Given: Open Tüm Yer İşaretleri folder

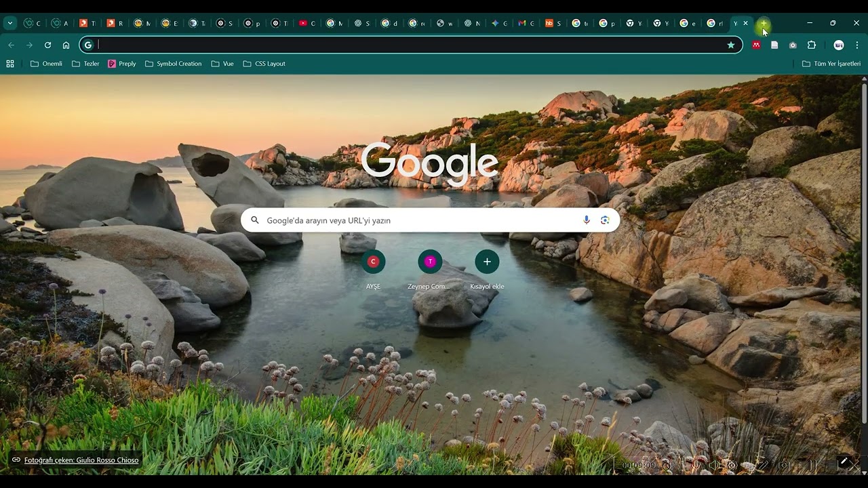Looking at the screenshot, I should coord(831,64).
